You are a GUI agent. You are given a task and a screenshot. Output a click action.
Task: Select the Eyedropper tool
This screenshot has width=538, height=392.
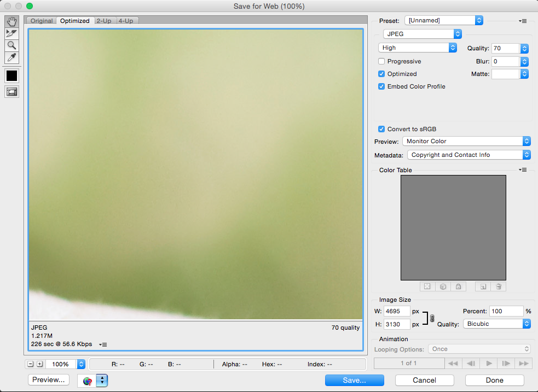pos(11,57)
